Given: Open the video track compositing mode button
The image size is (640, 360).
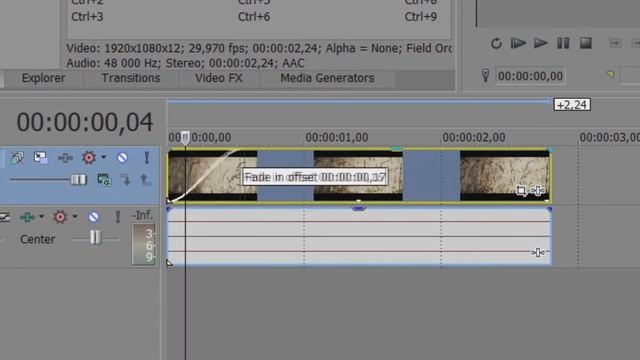Looking at the screenshot, I should click(104, 180).
